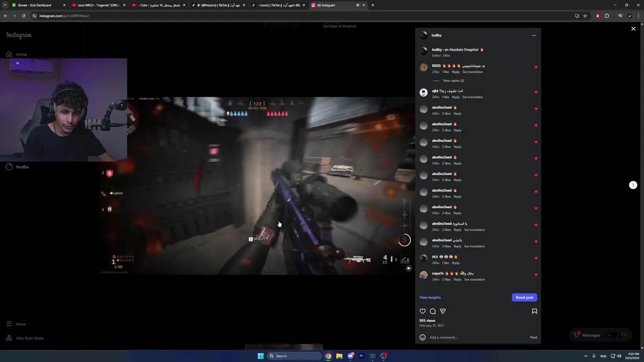Viewport: 644px width, 362px height.
Task: Open the ENG language switcher
Action: click(603, 356)
